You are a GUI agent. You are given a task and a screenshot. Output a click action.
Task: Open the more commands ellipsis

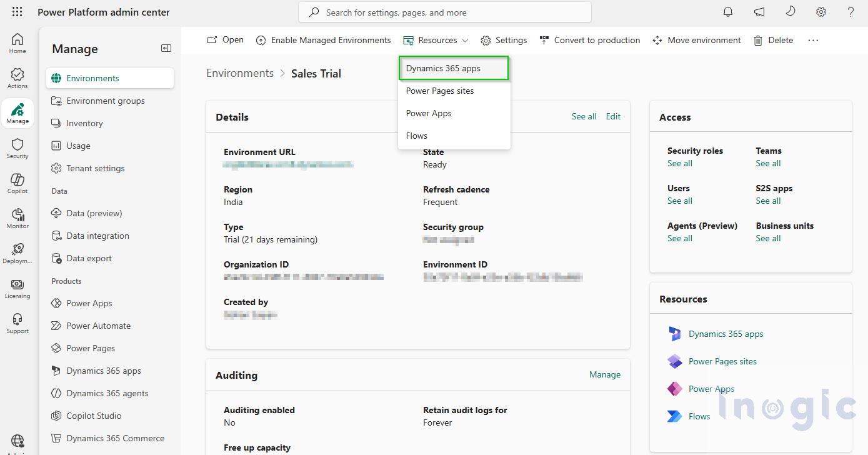point(813,40)
